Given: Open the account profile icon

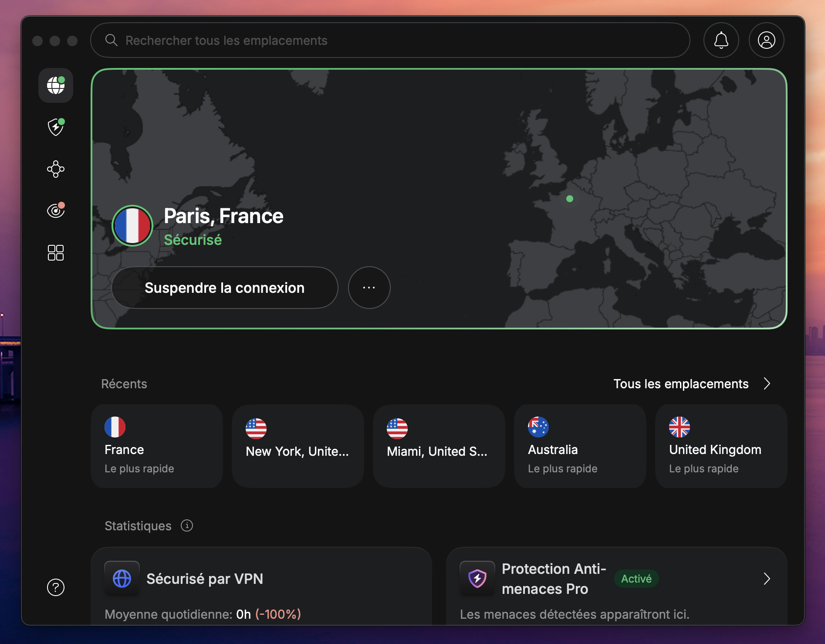Looking at the screenshot, I should [x=766, y=40].
